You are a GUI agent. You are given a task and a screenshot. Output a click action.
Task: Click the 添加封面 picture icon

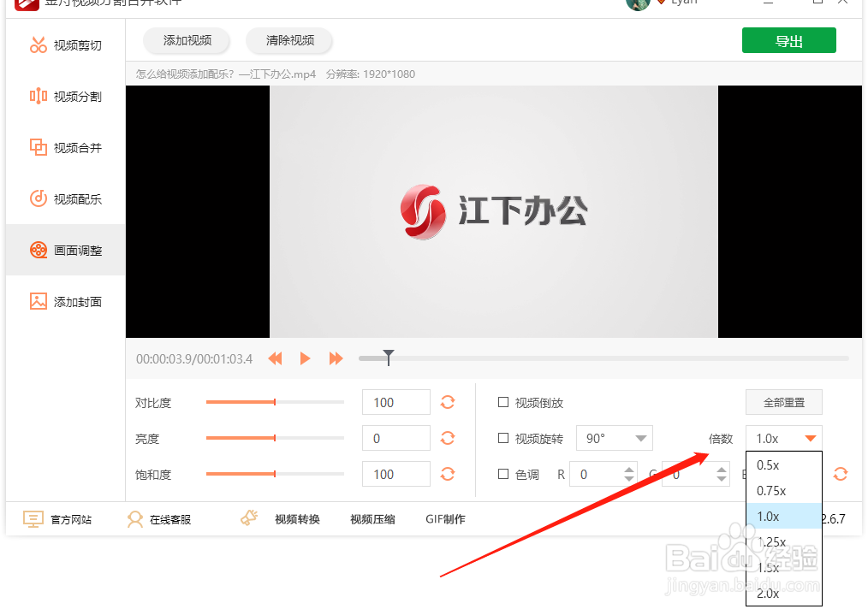click(39, 301)
